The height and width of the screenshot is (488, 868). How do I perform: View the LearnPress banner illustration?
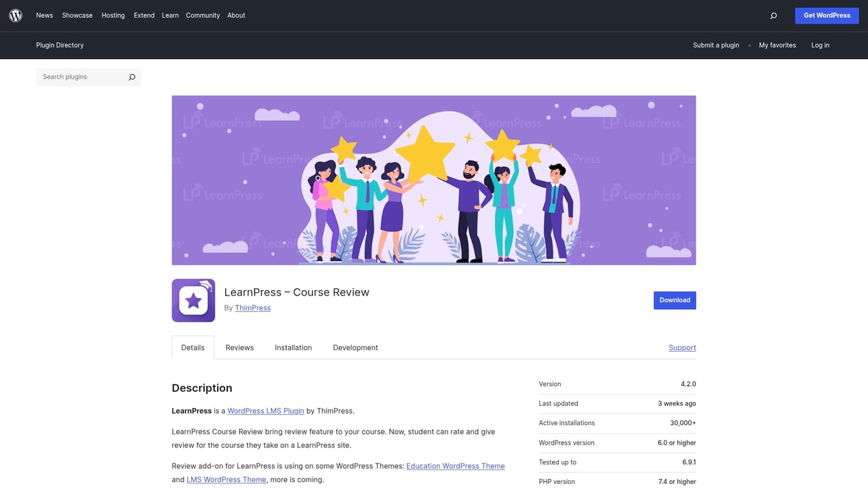click(434, 180)
